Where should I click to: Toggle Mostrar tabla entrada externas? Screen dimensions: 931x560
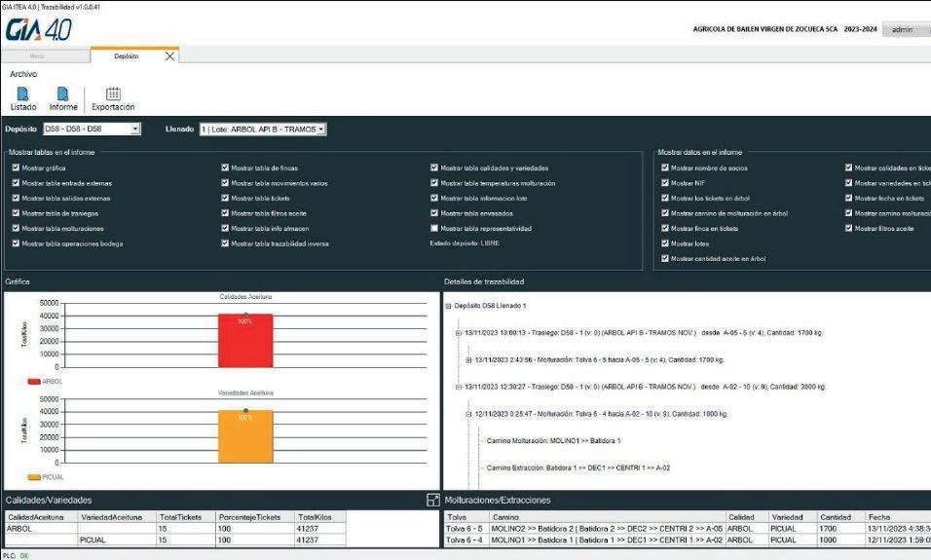[x=16, y=183]
